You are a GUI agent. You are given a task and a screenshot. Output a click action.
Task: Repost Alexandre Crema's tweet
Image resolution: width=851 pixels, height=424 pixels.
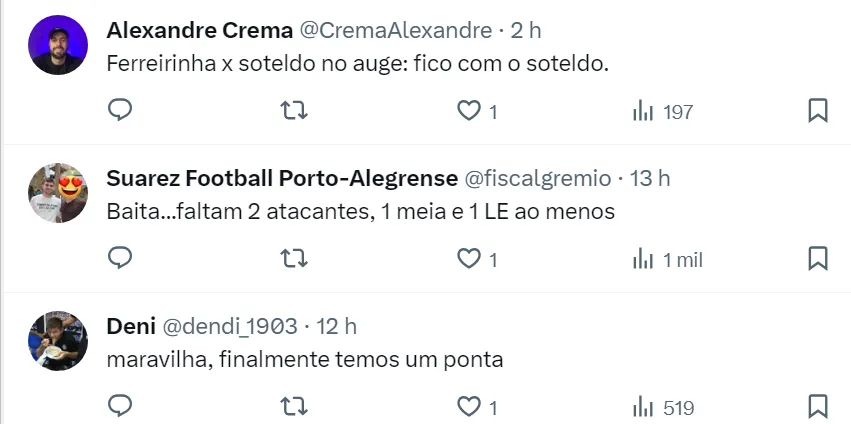coord(294,111)
